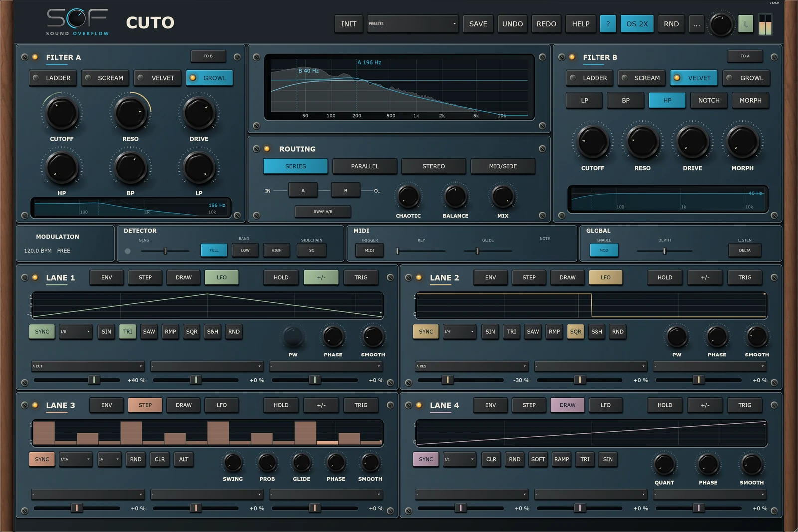Toggle Routing section power LED
Viewport: 798px width, 532px height.
tap(267, 149)
